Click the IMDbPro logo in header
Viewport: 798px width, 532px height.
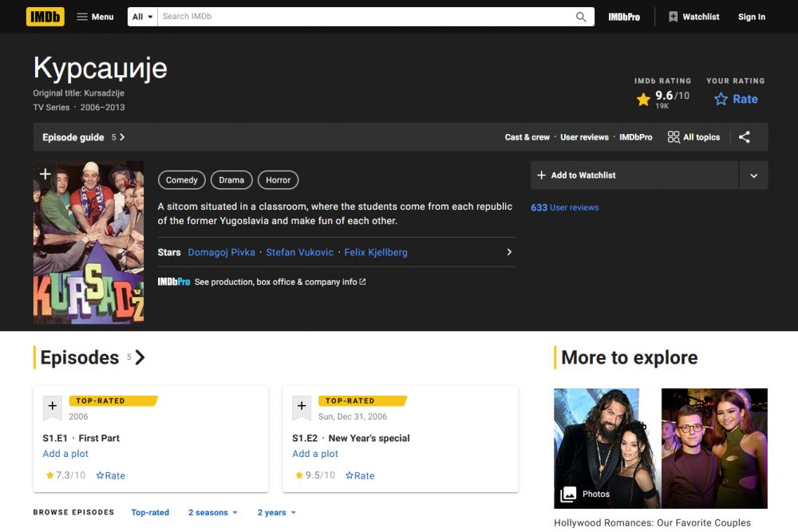click(x=623, y=17)
